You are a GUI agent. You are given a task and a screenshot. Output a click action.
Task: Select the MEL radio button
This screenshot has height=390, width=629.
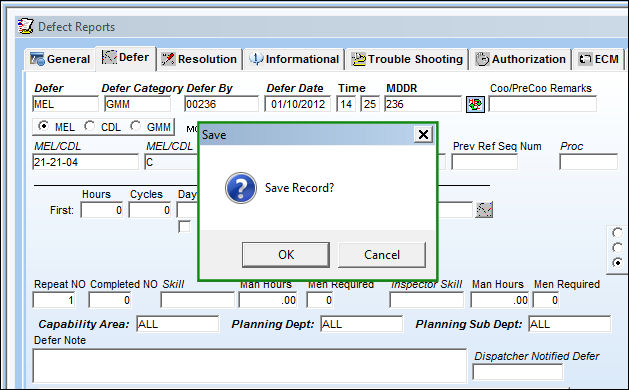43,126
